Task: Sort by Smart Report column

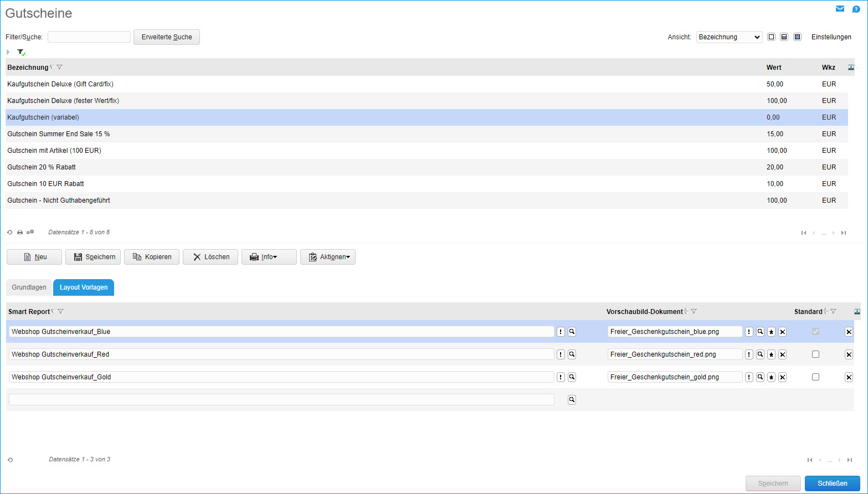Action: pyautogui.click(x=29, y=312)
